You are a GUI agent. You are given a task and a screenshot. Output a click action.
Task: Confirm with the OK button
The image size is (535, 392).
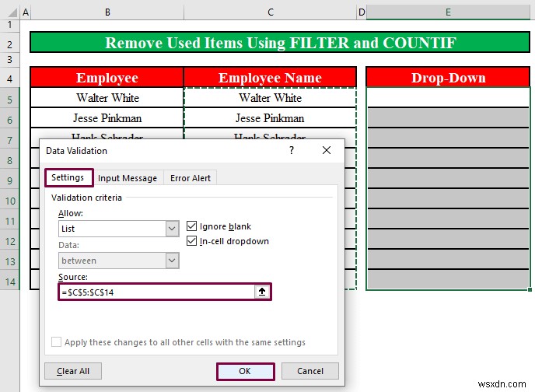click(245, 371)
